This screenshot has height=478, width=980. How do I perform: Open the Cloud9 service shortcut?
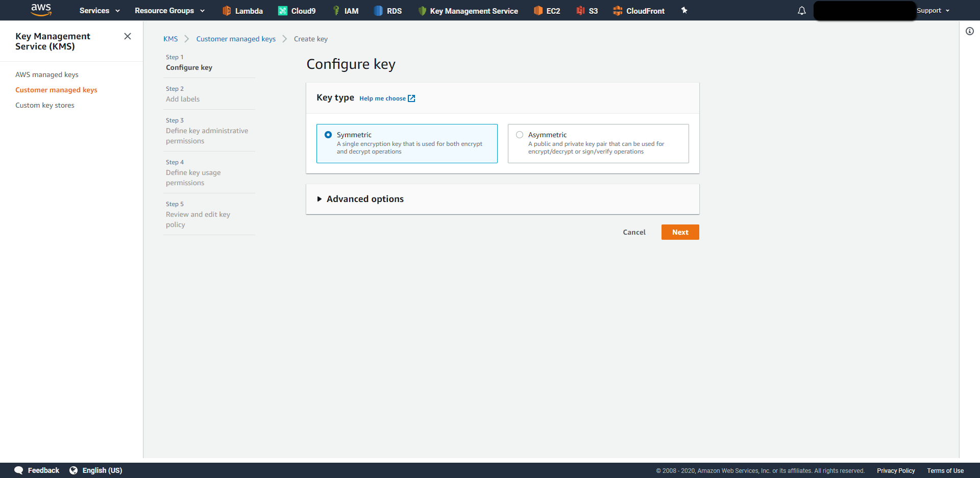pos(297,10)
